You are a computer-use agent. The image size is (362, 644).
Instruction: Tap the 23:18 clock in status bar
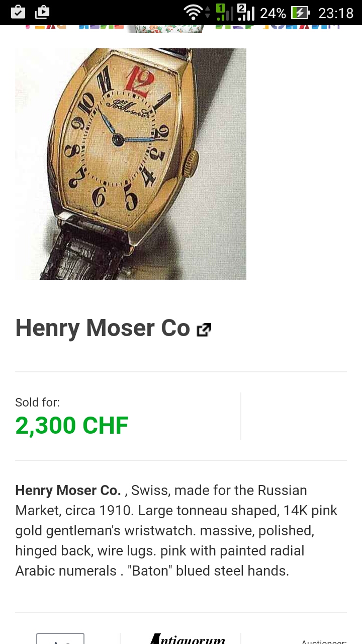tap(336, 13)
